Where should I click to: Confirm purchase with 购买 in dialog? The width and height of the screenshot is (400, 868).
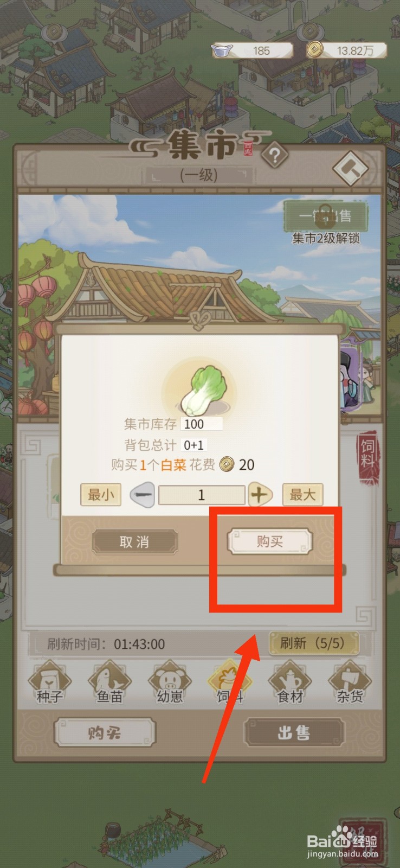pyautogui.click(x=270, y=541)
